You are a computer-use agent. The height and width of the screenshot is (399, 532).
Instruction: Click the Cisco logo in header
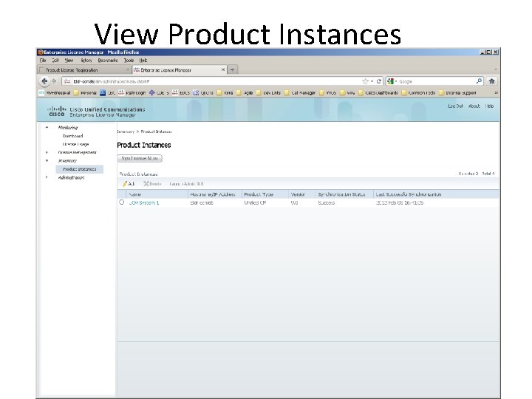pyautogui.click(x=56, y=112)
